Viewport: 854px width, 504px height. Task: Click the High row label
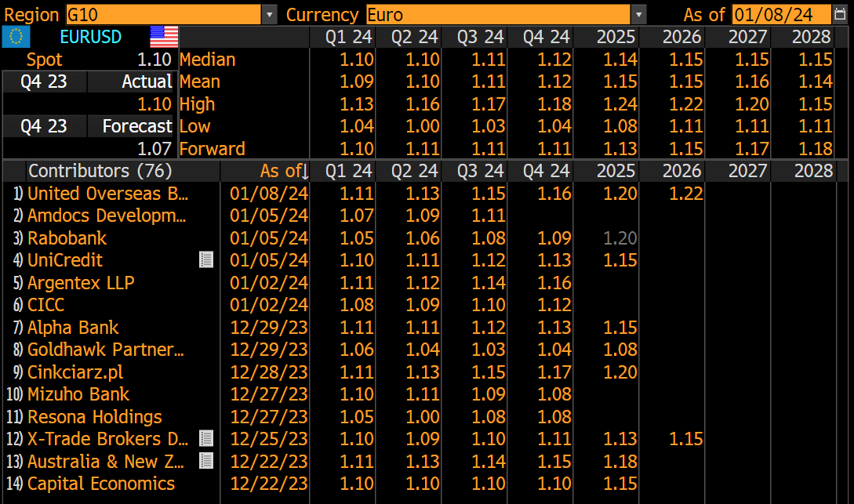click(197, 104)
